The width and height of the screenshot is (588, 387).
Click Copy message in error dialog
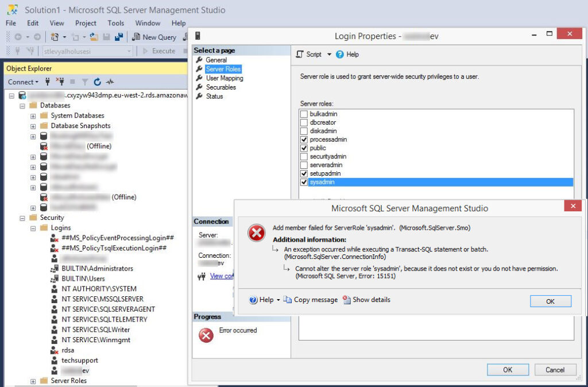click(311, 300)
